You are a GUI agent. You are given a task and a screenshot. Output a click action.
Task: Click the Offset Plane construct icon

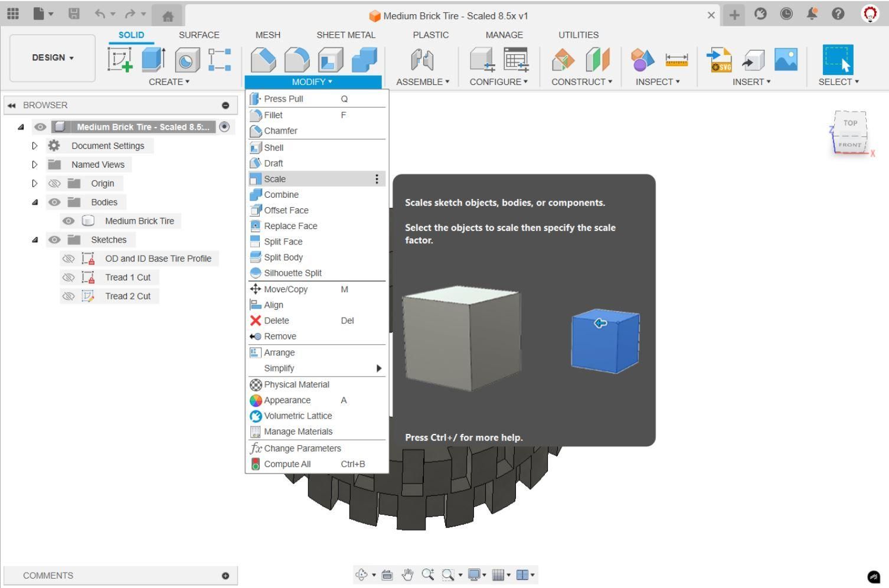[x=563, y=60]
